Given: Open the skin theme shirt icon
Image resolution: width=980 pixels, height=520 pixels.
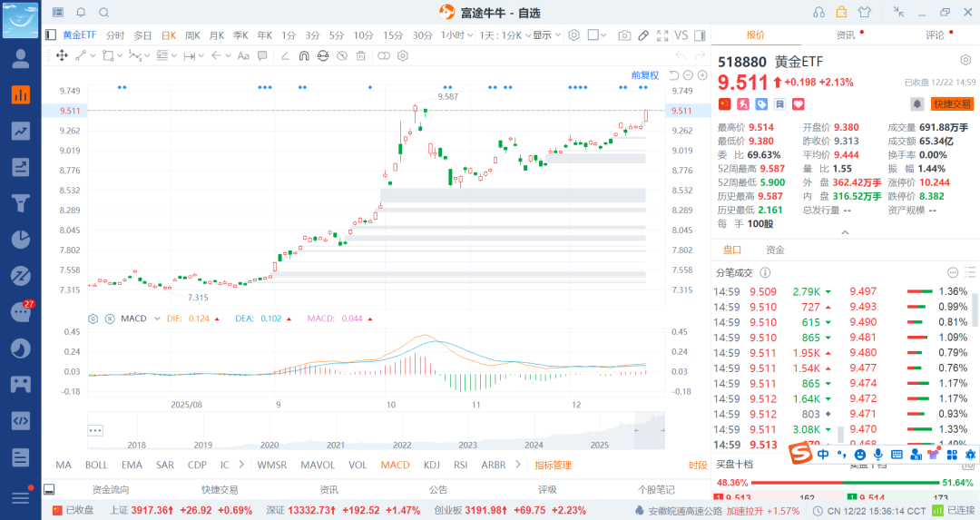Looking at the screenshot, I should 865,12.
